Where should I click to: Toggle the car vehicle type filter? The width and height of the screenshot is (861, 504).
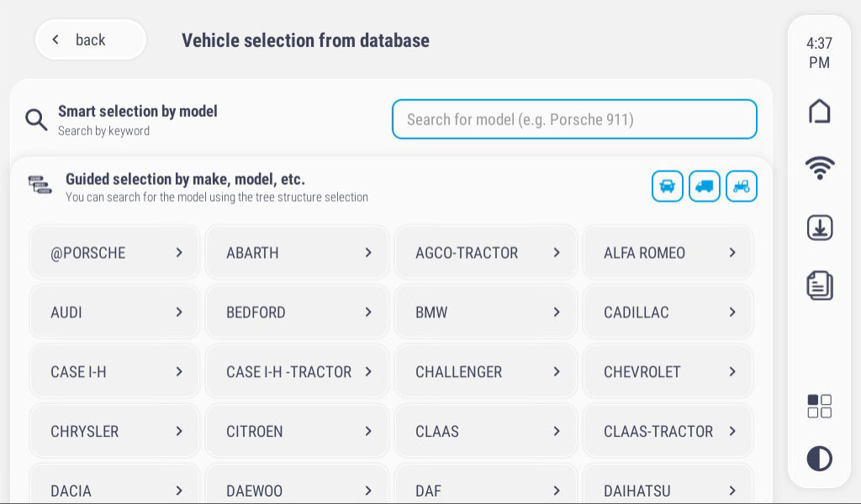[x=667, y=186]
